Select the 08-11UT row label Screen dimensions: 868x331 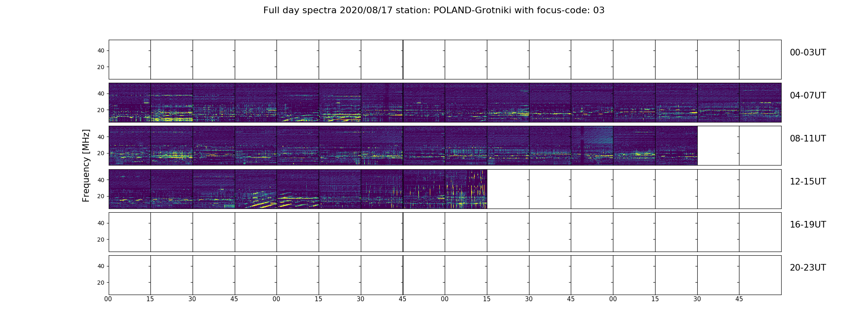coord(808,139)
